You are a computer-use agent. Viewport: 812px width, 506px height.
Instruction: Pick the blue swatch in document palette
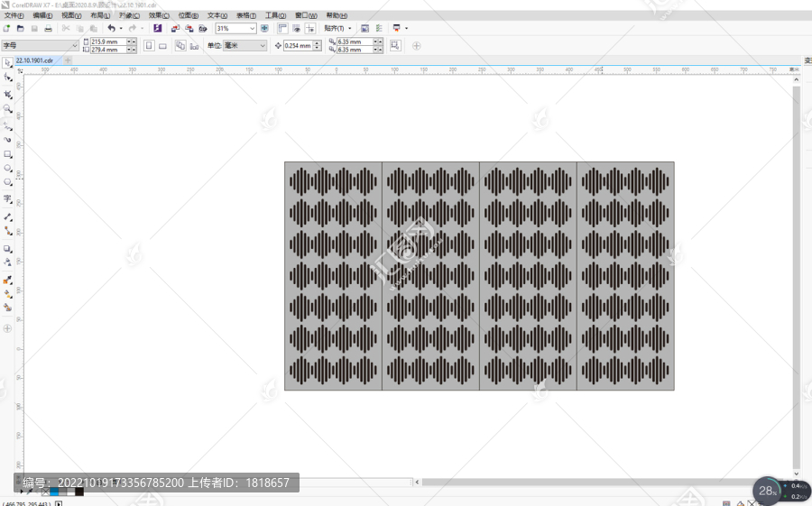coord(54,492)
